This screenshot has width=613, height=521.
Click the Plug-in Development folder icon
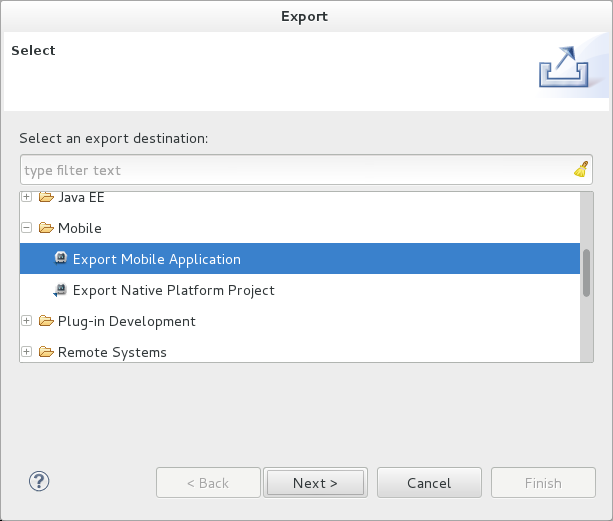tap(46, 321)
